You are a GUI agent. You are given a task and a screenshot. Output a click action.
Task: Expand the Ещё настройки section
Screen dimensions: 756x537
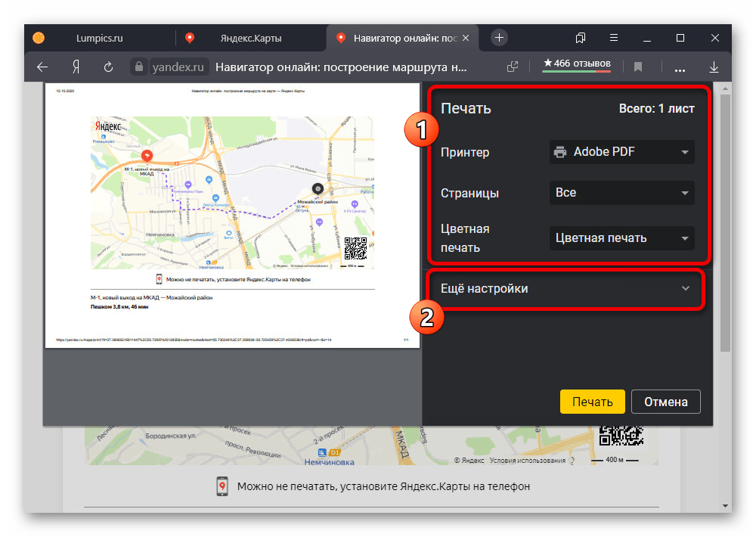(x=565, y=288)
